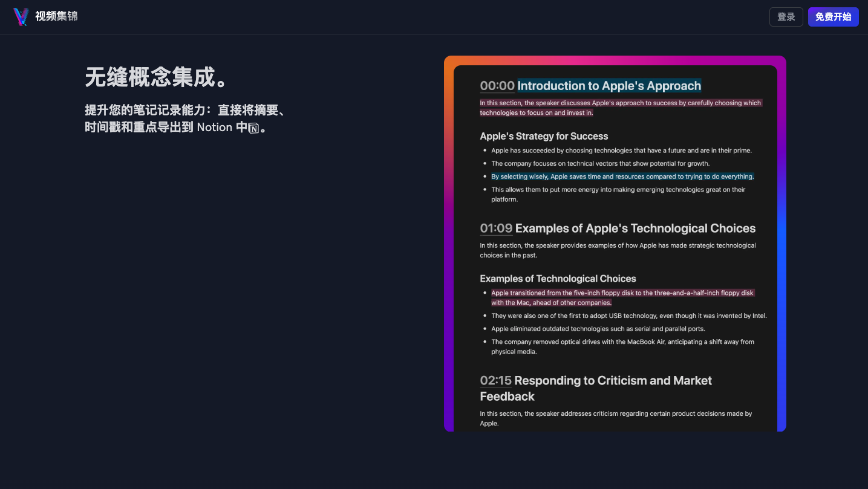This screenshot has width=868, height=489.
Task: Open the 视频集锦 brand name link
Action: [x=56, y=16]
